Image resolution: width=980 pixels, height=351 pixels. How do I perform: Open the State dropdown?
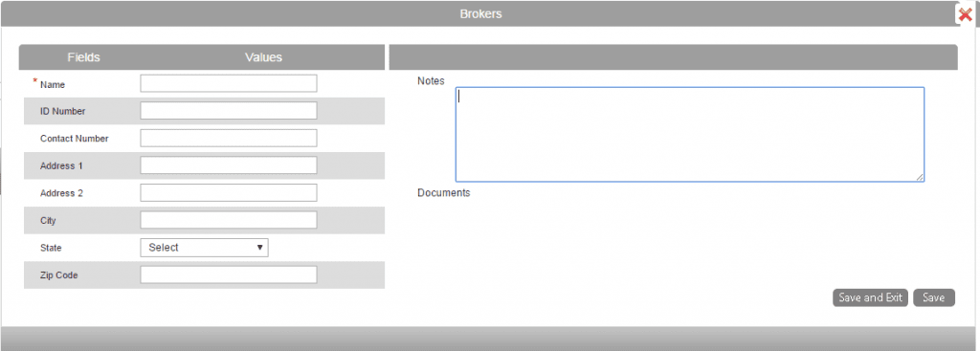pyautogui.click(x=205, y=248)
